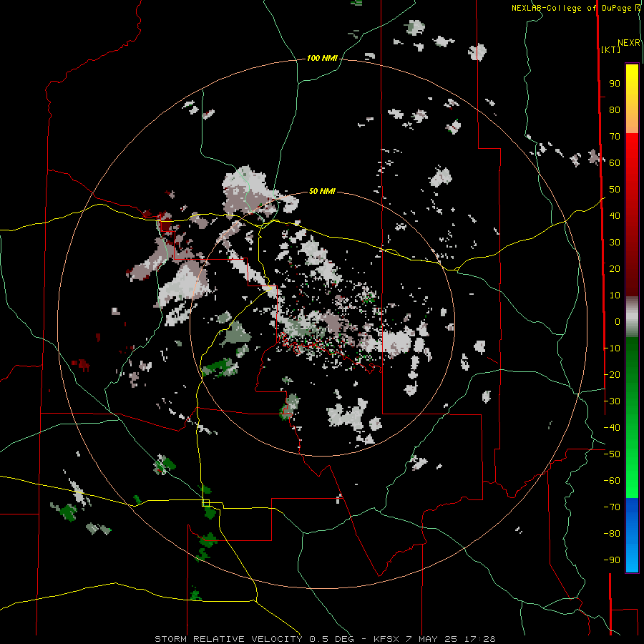Select the green band of velocity color bar

pyautogui.click(x=632, y=417)
